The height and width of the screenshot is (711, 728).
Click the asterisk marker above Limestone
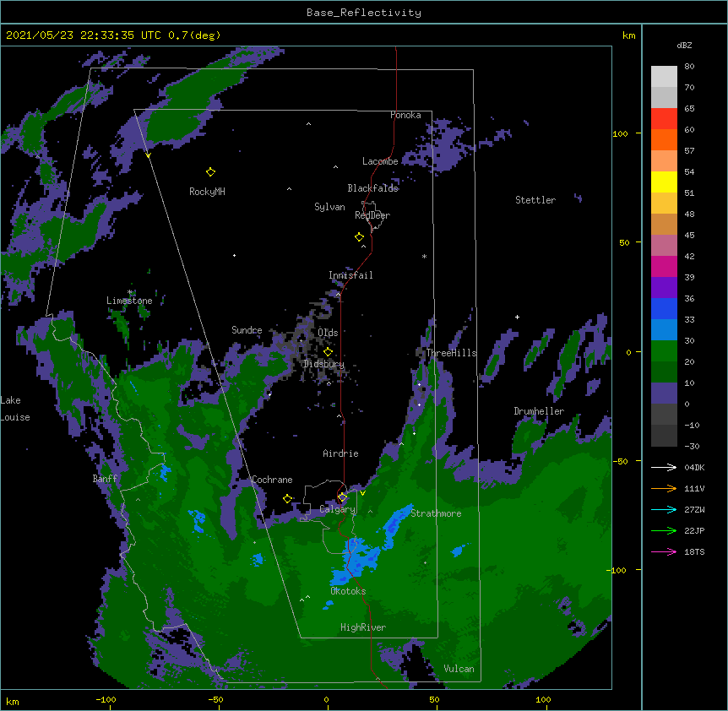pos(130,292)
